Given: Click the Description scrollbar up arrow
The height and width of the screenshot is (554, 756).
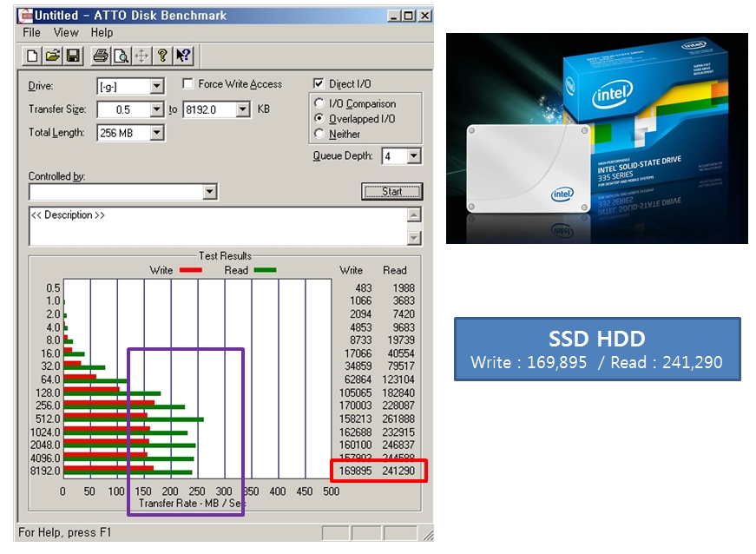Looking at the screenshot, I should click(414, 214).
